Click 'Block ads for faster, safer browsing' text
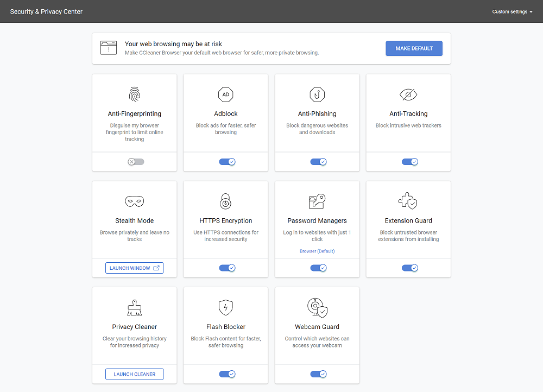543x392 pixels. pos(226,129)
